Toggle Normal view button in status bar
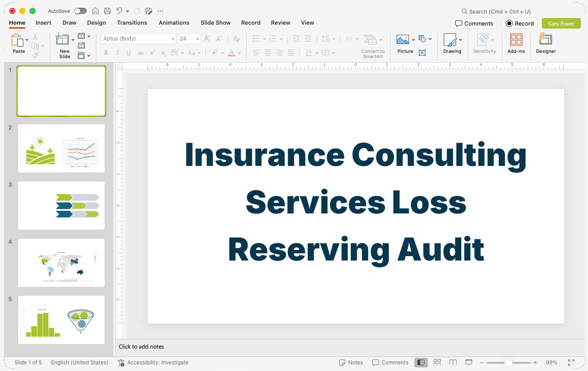 click(x=421, y=362)
